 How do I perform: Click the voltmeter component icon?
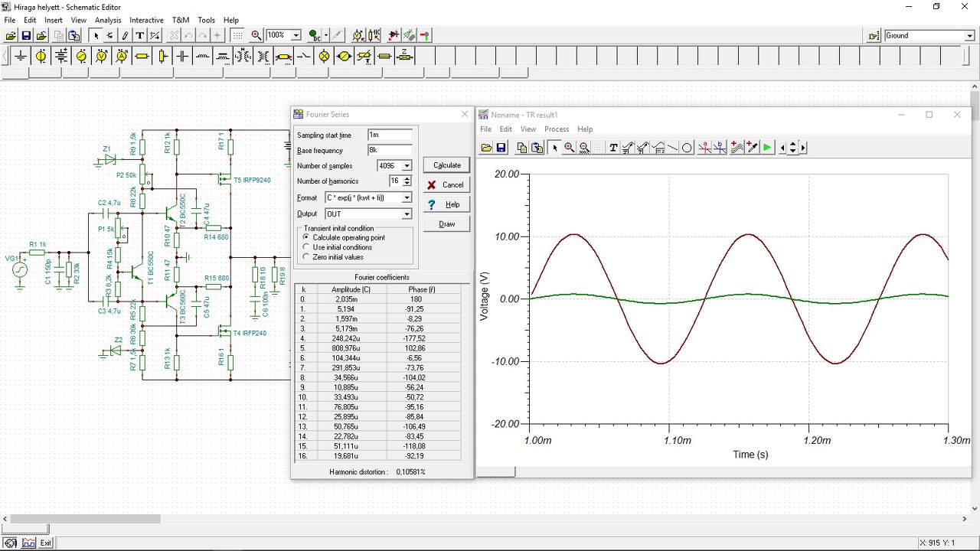[x=102, y=56]
